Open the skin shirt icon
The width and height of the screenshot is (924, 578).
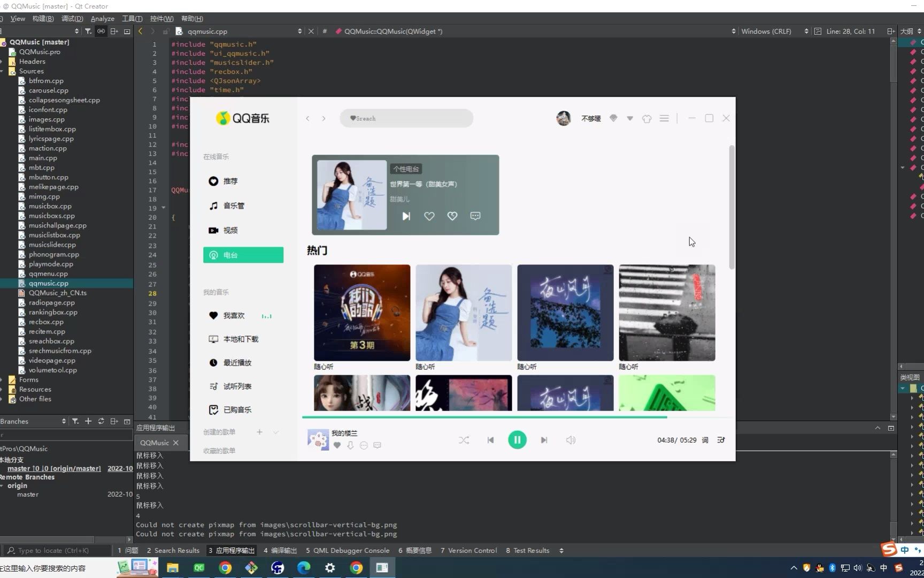tap(647, 118)
